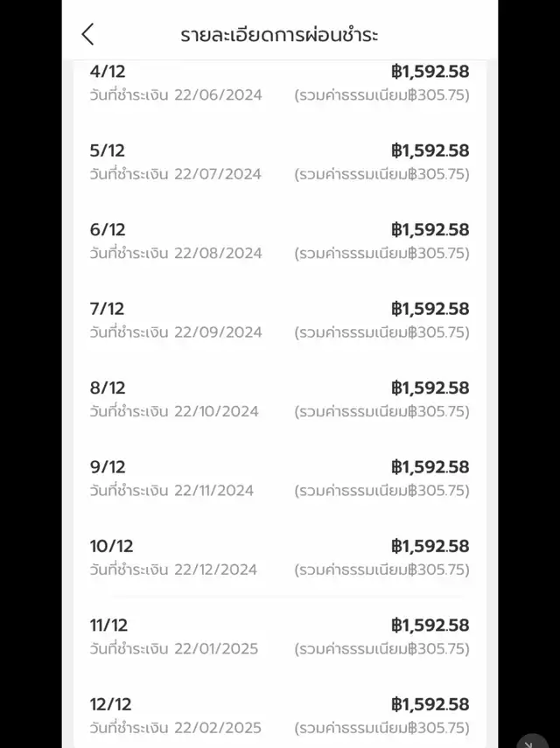Viewport: 560px width, 748px height.
Task: Click the amount ฿1,592.58 for installment 10/12
Action: pyautogui.click(x=430, y=546)
